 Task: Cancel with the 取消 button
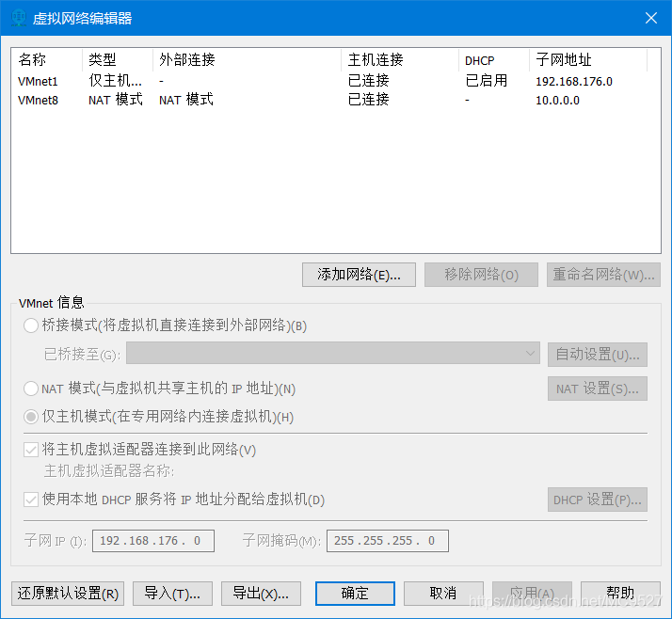point(443,594)
